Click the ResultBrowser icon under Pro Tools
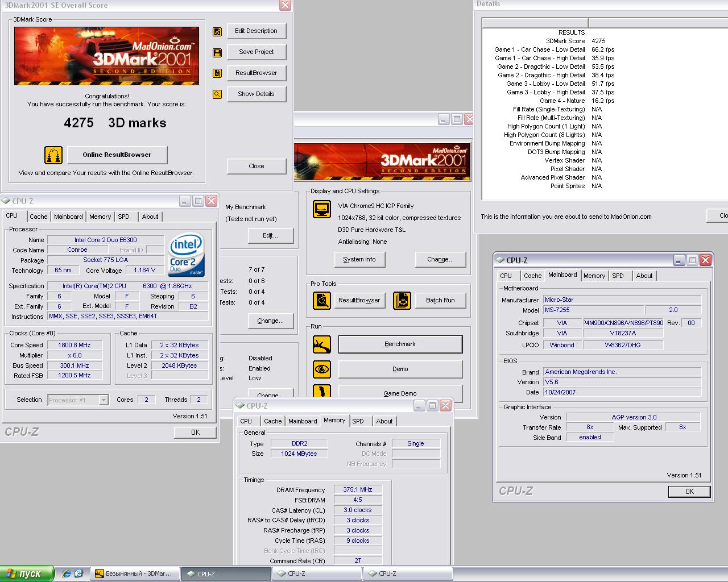Screen dimensions: 728x582 click(322, 300)
